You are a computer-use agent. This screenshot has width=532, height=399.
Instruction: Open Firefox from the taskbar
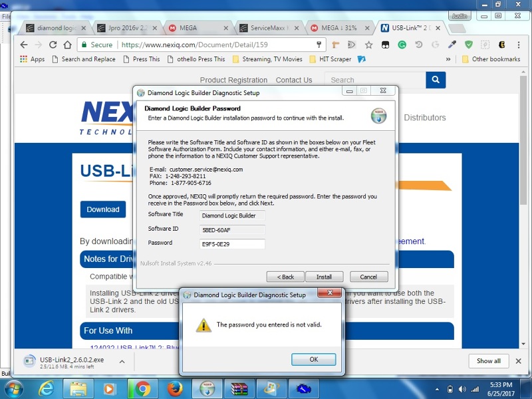point(174,388)
